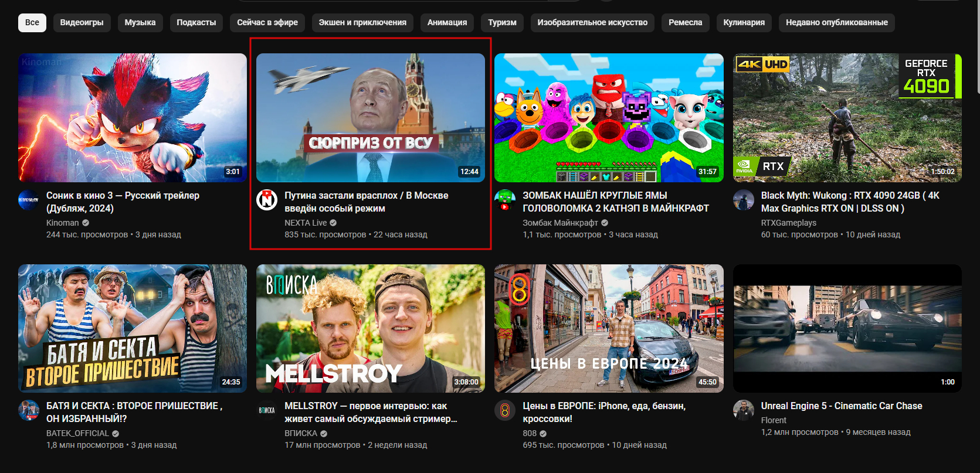
Task: Play the "БАТЯ И СЕКТА" thumbnail
Action: (133, 328)
